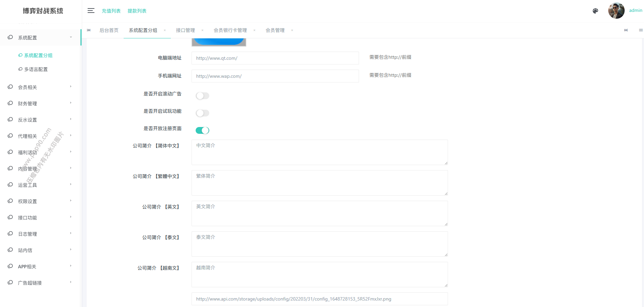Expand the 财务管理 sidebar menu
This screenshot has width=644, height=307.
pos(40,104)
